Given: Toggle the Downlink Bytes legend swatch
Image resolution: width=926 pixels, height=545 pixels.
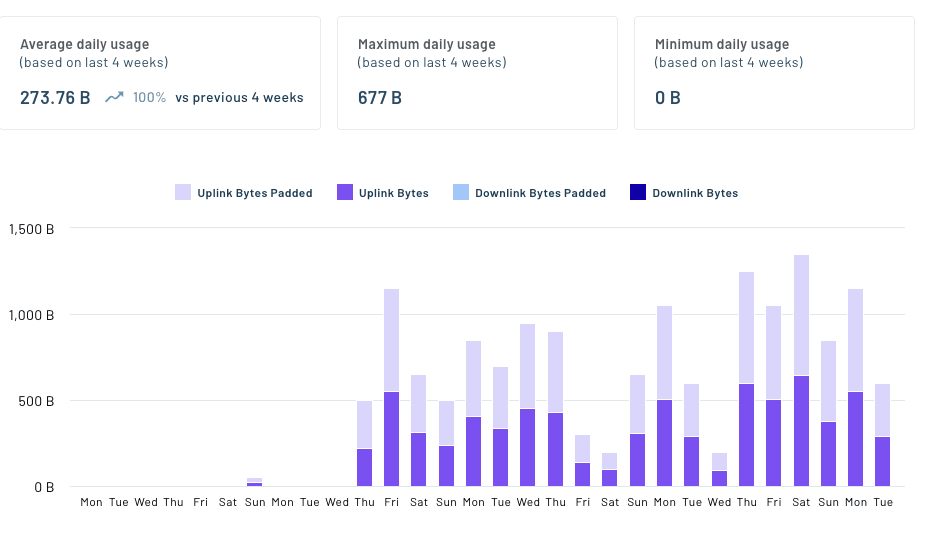Looking at the screenshot, I should [638, 192].
